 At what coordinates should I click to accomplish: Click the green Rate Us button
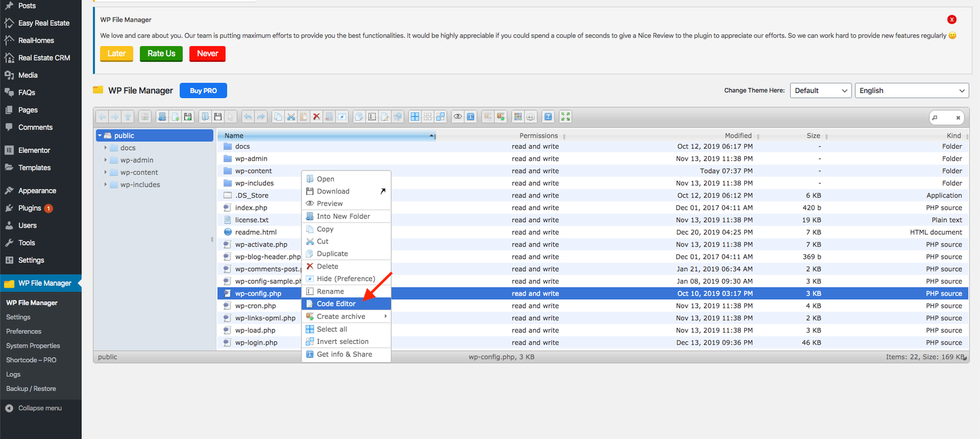(161, 54)
